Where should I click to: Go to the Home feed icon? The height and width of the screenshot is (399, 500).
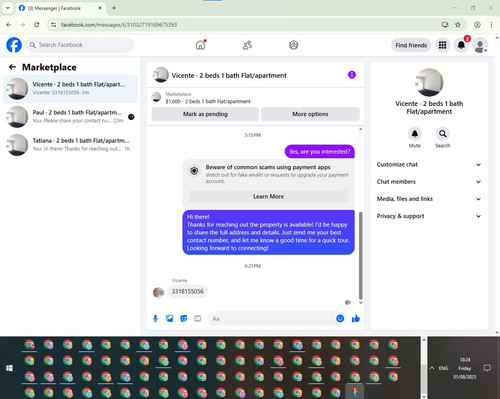pyautogui.click(x=200, y=45)
